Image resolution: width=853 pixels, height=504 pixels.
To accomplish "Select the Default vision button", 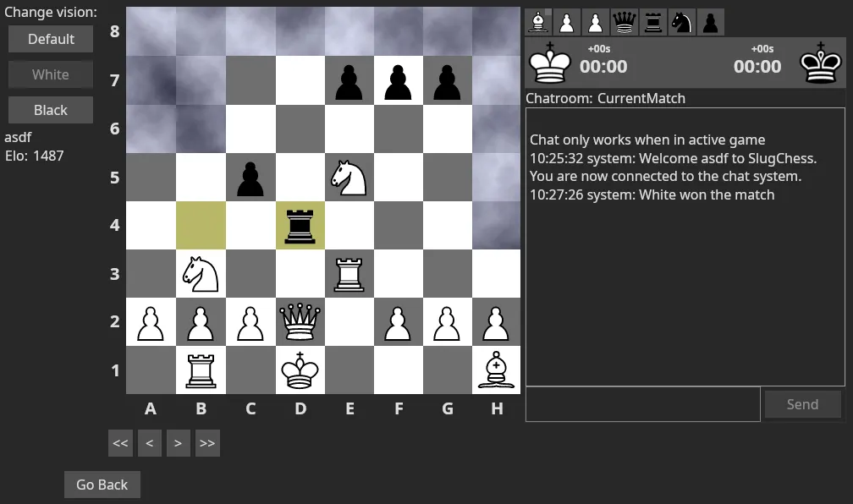I will [x=51, y=39].
